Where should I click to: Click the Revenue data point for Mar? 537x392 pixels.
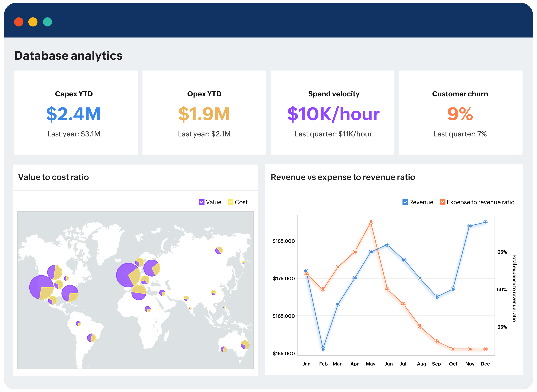pyautogui.click(x=338, y=304)
